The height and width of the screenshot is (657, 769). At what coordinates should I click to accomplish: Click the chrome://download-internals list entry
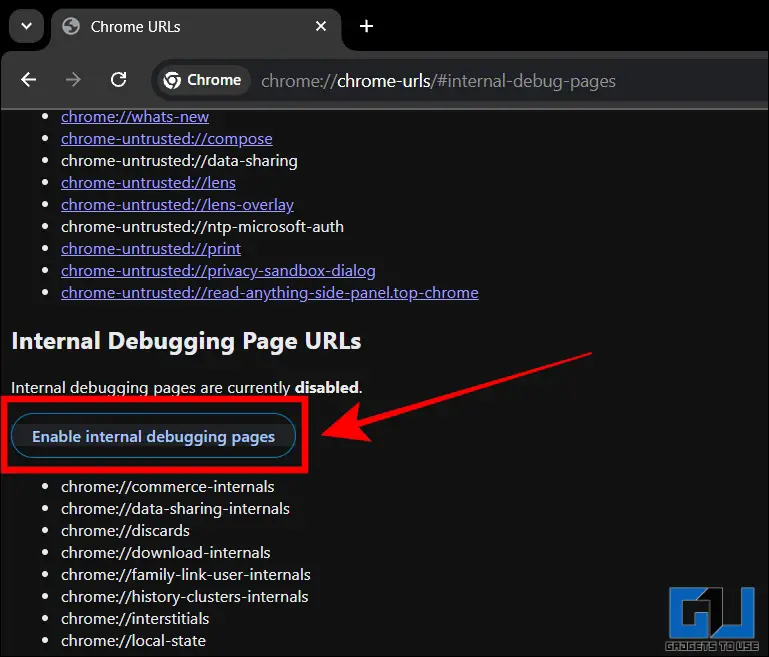tap(165, 552)
